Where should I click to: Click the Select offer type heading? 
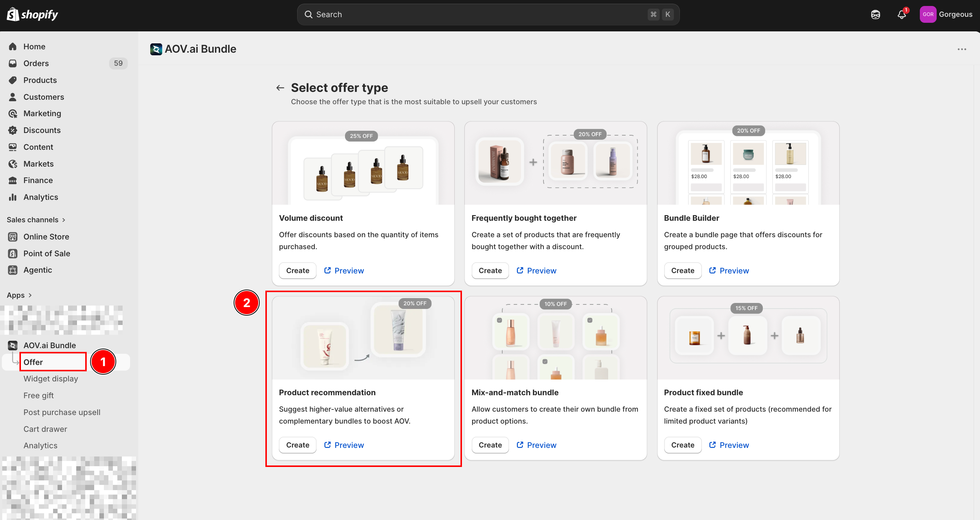pyautogui.click(x=339, y=88)
